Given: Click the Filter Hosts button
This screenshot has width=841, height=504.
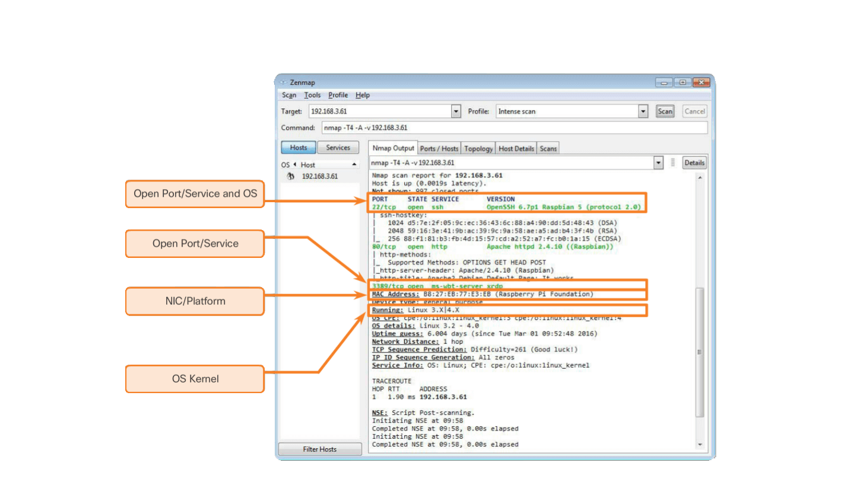Looking at the screenshot, I should (x=320, y=449).
